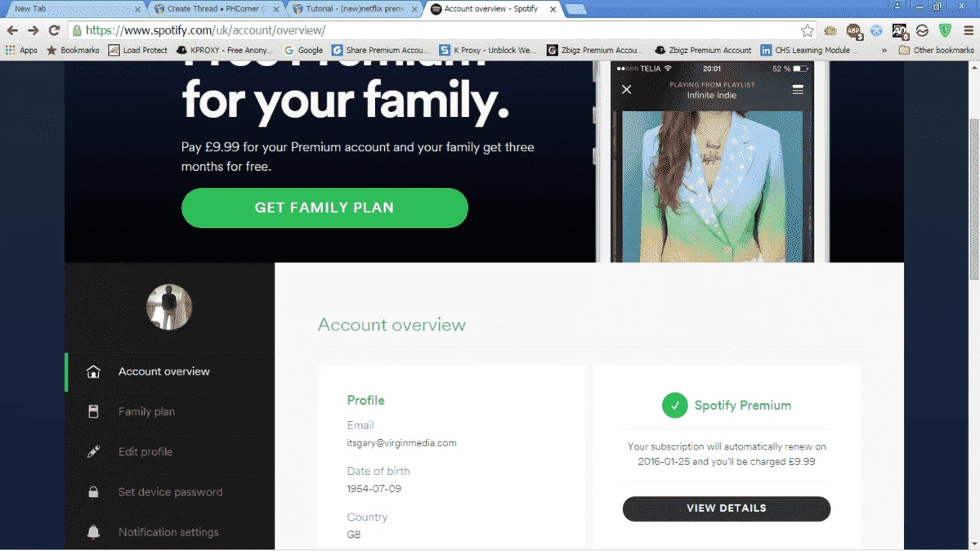
Task: Open the Apps shortcut in bookmarks bar
Action: click(21, 50)
